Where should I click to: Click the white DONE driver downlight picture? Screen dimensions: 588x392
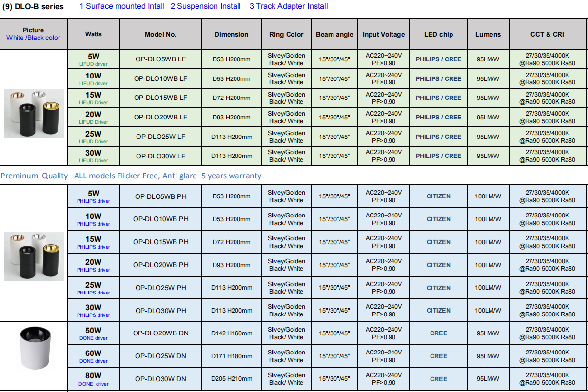click(34, 345)
